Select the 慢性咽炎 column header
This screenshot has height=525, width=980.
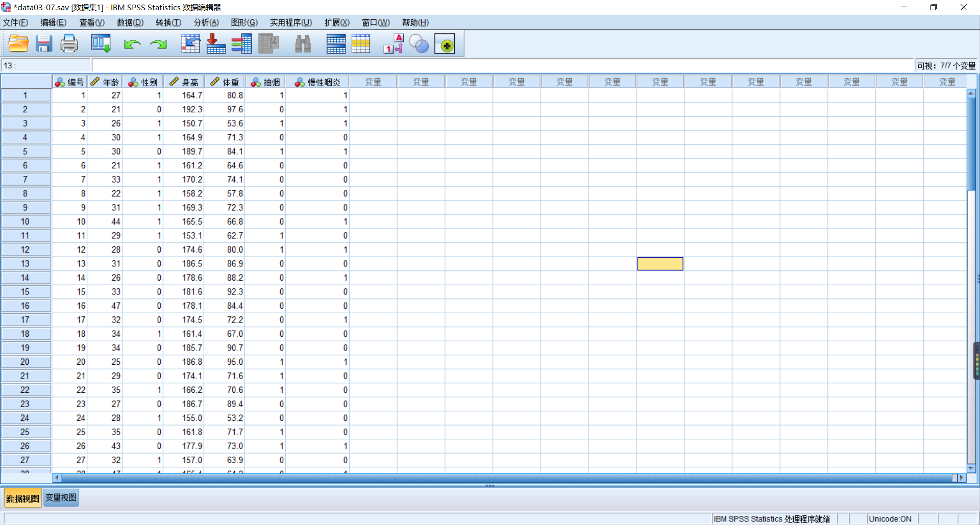317,82
